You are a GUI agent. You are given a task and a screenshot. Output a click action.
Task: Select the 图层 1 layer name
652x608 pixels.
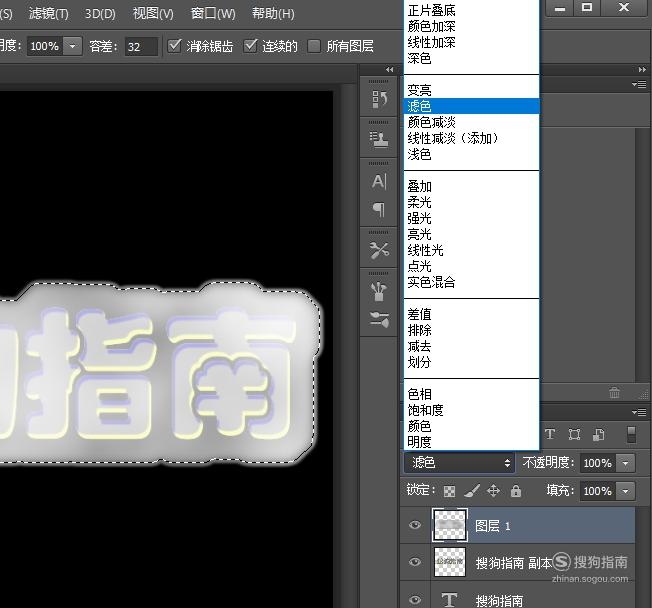click(x=493, y=526)
